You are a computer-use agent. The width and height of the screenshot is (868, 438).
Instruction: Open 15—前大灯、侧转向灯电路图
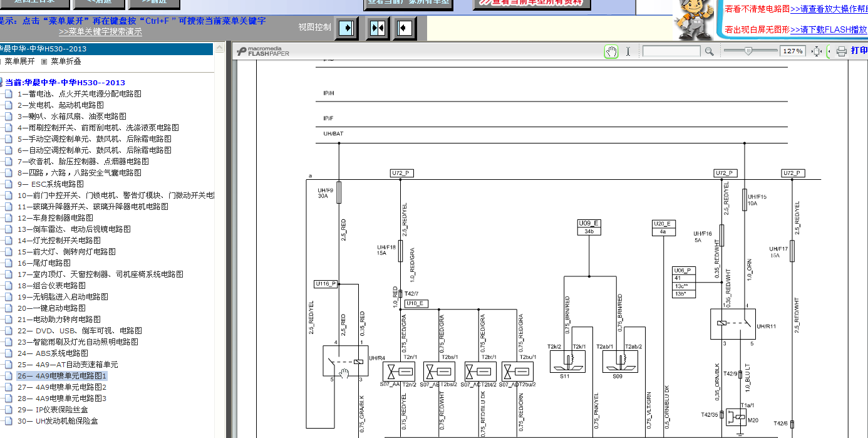pos(66,252)
